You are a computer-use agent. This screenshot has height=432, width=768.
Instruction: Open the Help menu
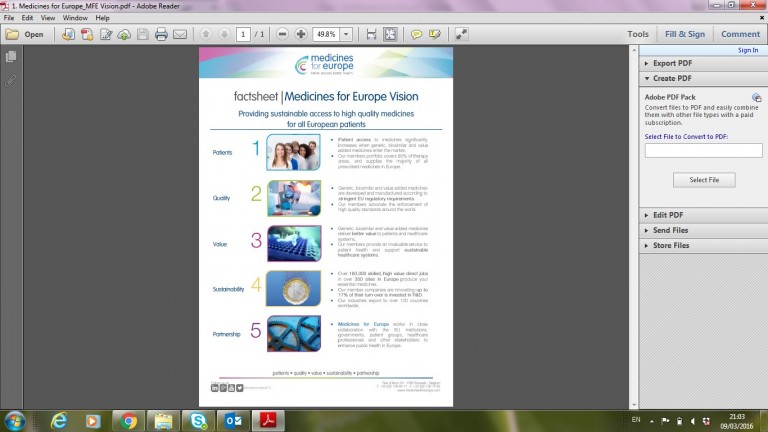[x=102, y=18]
